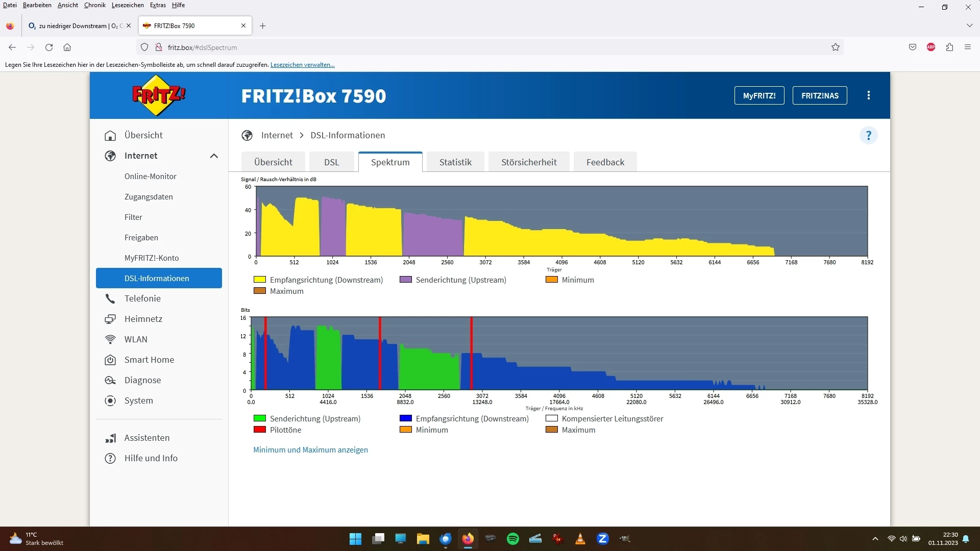Click the Telefonie phone icon in sidebar
The width and height of the screenshot is (980, 551).
pos(110,298)
